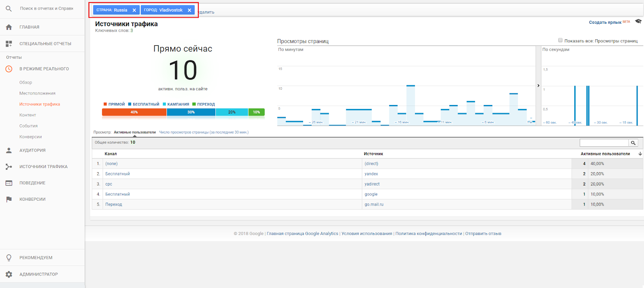Expand the ИСТОЧНИКИ ТРАФИКА main section
Viewport: 644px width, 288px height.
click(x=43, y=167)
